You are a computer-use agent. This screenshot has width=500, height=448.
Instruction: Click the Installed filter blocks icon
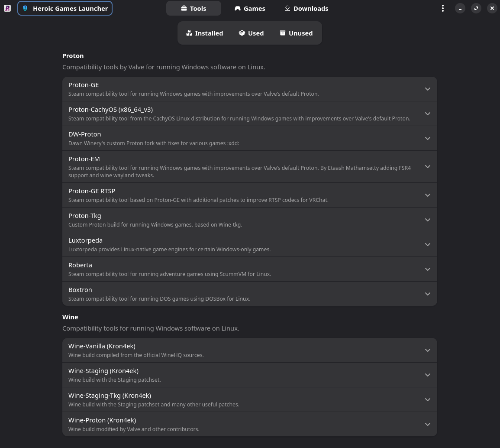coord(189,33)
